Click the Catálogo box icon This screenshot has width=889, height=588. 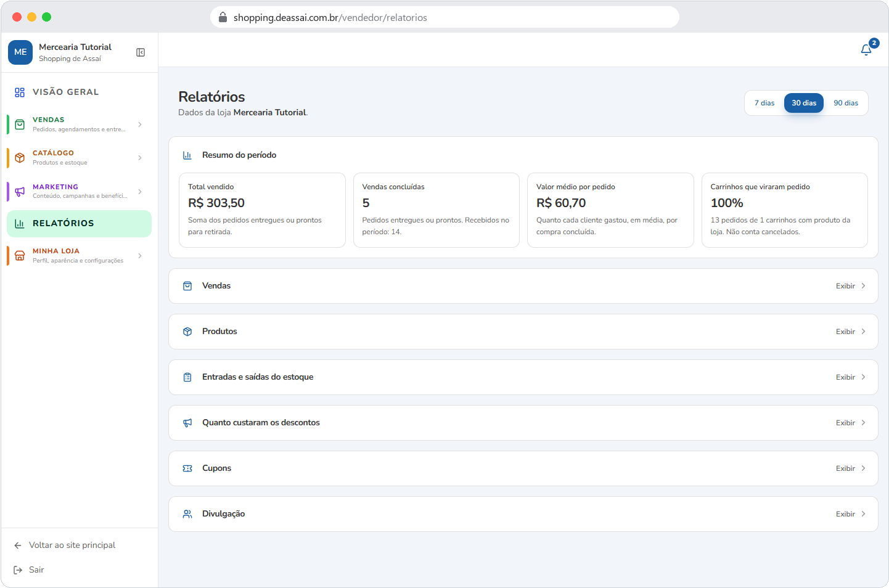click(x=20, y=158)
